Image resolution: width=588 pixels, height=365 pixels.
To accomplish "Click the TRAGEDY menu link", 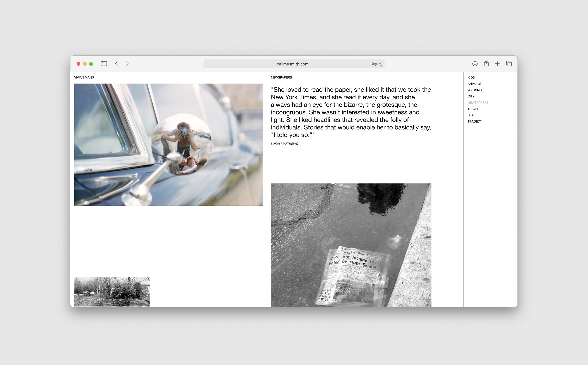I will [x=475, y=122].
